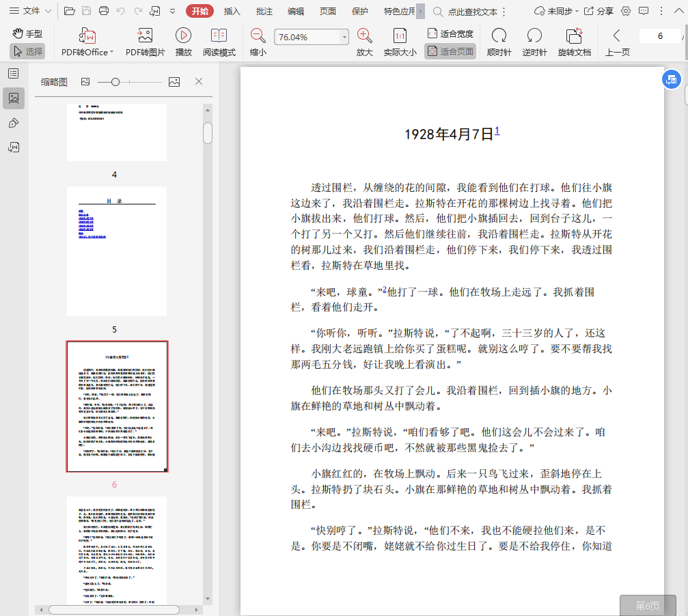
Task: Click the open folder icon
Action: pos(69,11)
